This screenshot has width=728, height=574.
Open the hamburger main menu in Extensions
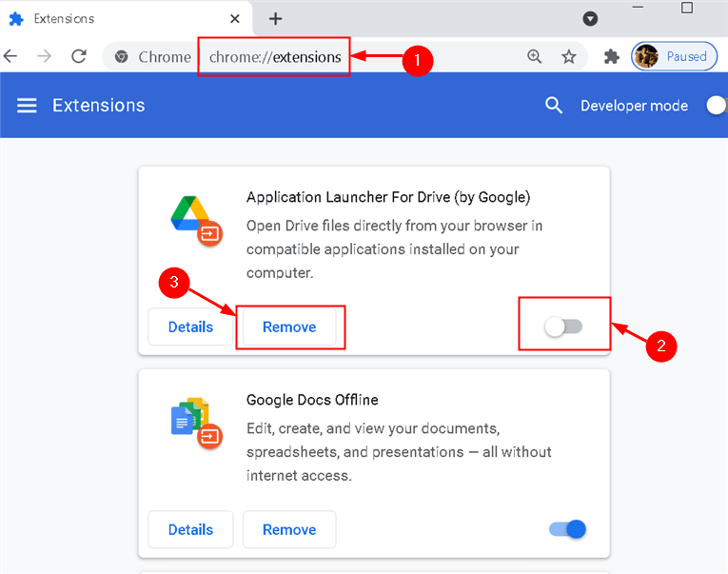pyautogui.click(x=27, y=106)
